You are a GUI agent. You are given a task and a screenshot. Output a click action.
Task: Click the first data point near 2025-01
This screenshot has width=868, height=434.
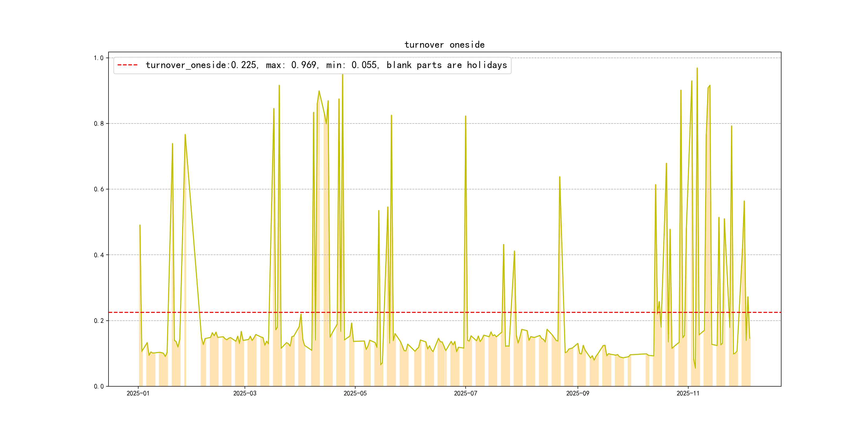(140, 225)
